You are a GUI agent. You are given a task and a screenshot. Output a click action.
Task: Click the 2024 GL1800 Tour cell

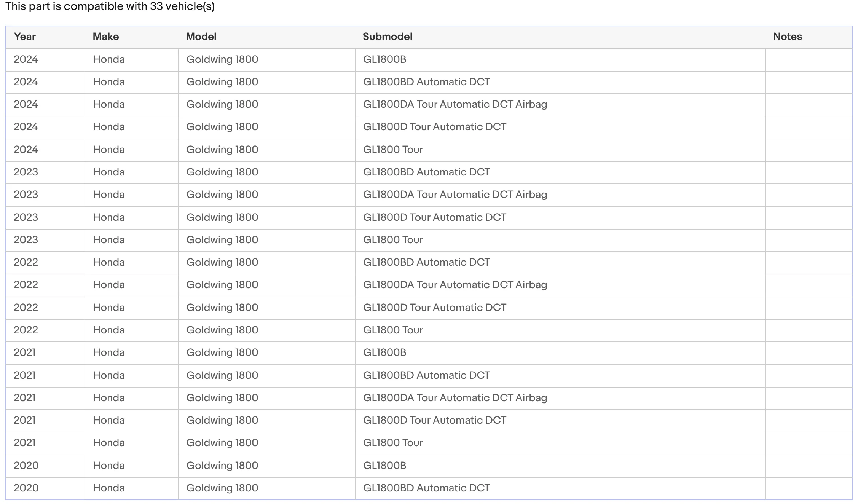pyautogui.click(x=560, y=150)
